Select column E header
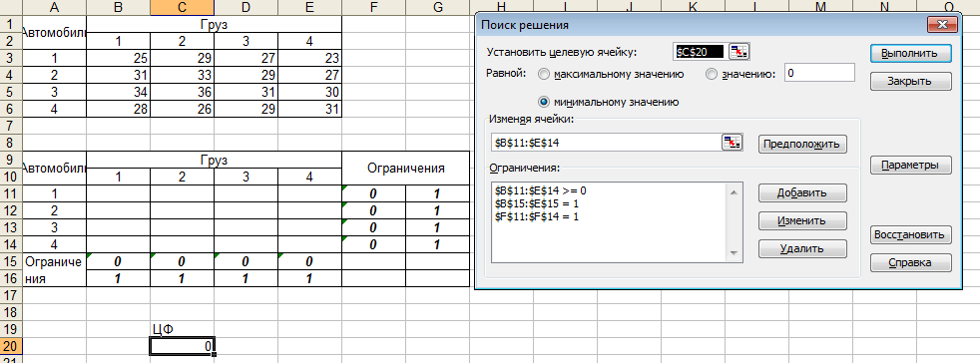 point(309,7)
